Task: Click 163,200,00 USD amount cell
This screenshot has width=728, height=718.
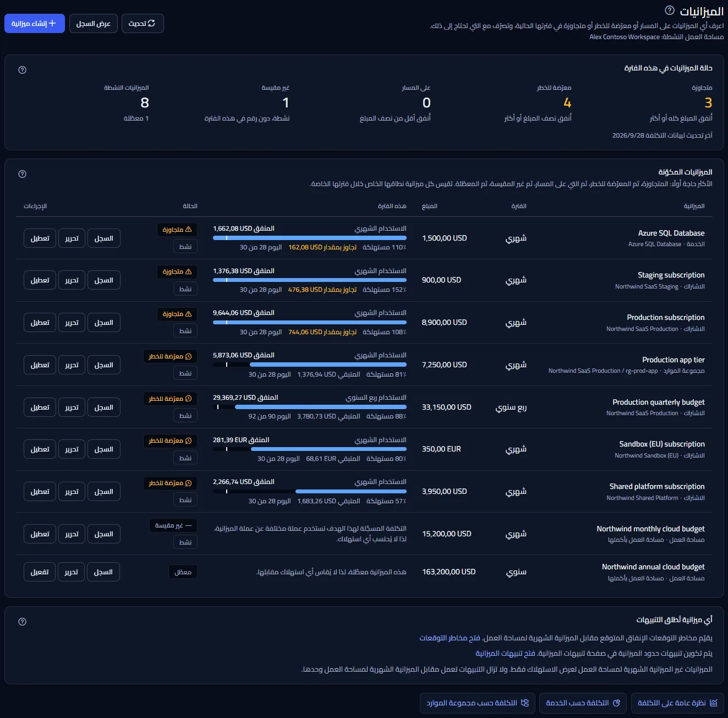Action: [x=448, y=572]
